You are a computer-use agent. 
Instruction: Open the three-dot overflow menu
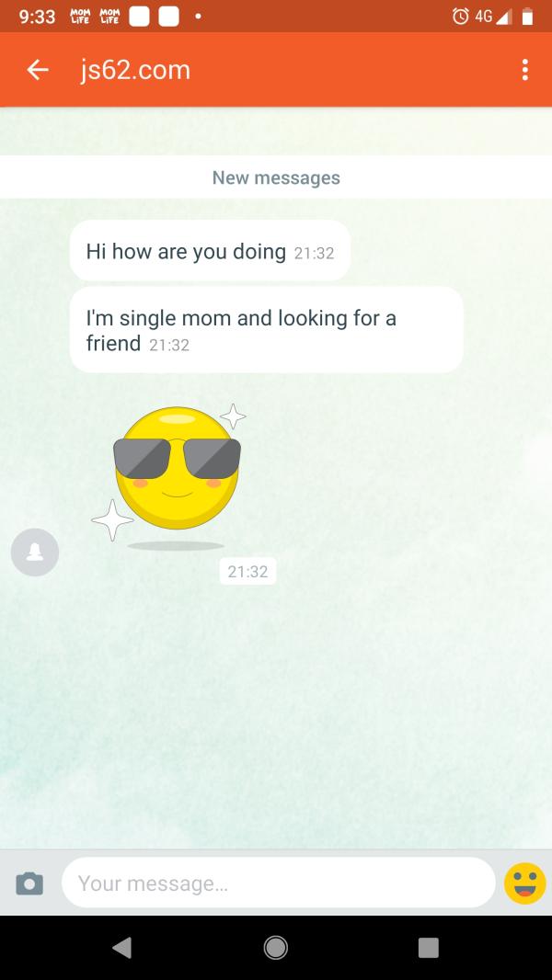(525, 70)
